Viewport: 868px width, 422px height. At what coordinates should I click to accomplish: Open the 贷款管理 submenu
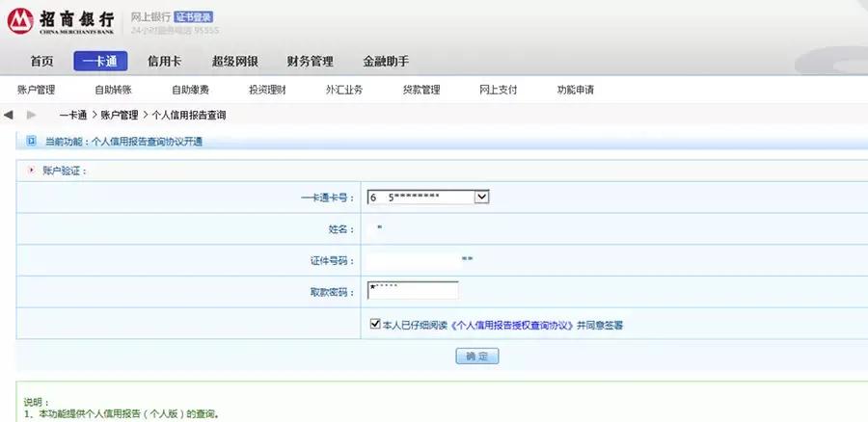pyautogui.click(x=421, y=90)
